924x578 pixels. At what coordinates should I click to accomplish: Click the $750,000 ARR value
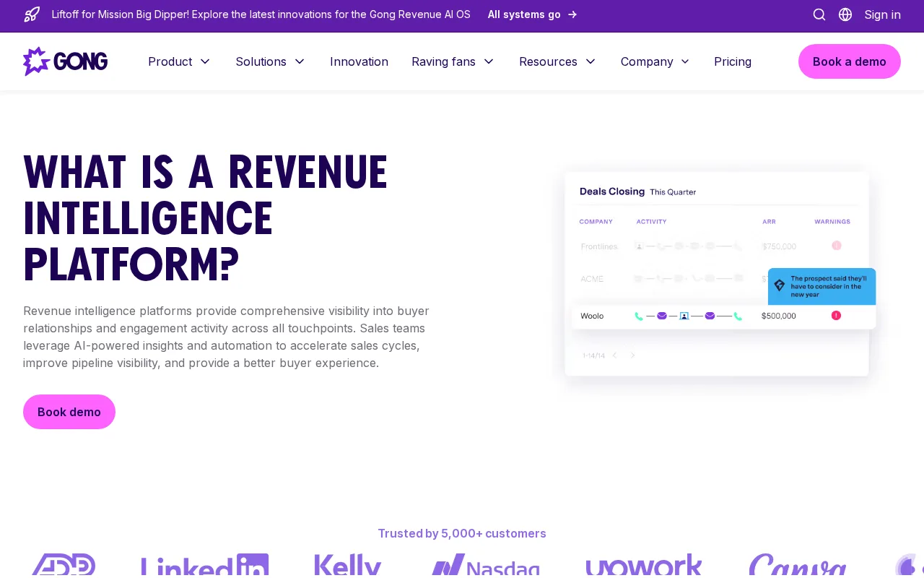779,246
